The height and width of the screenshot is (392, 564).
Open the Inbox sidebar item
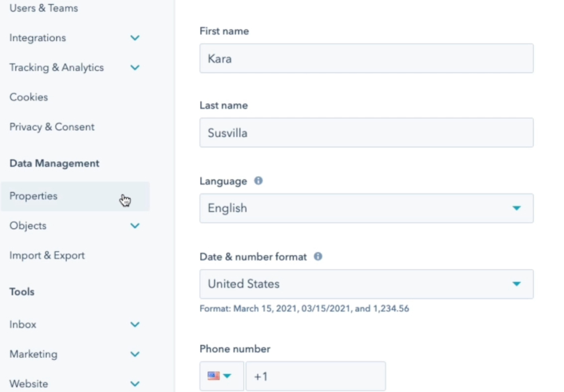pyautogui.click(x=23, y=324)
